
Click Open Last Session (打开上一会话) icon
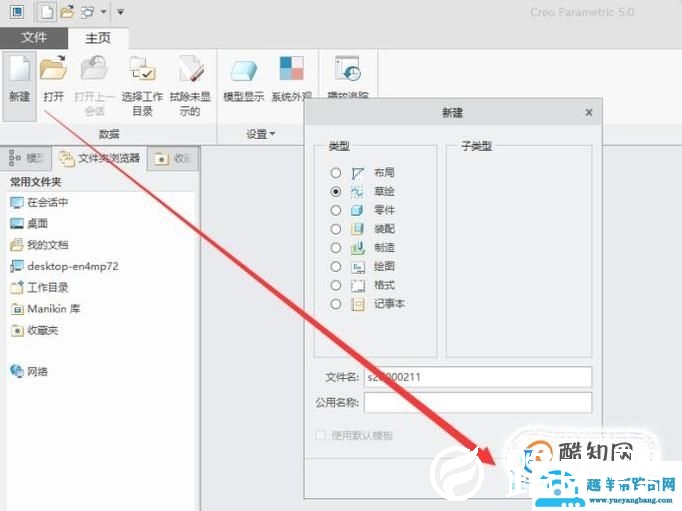pos(94,68)
